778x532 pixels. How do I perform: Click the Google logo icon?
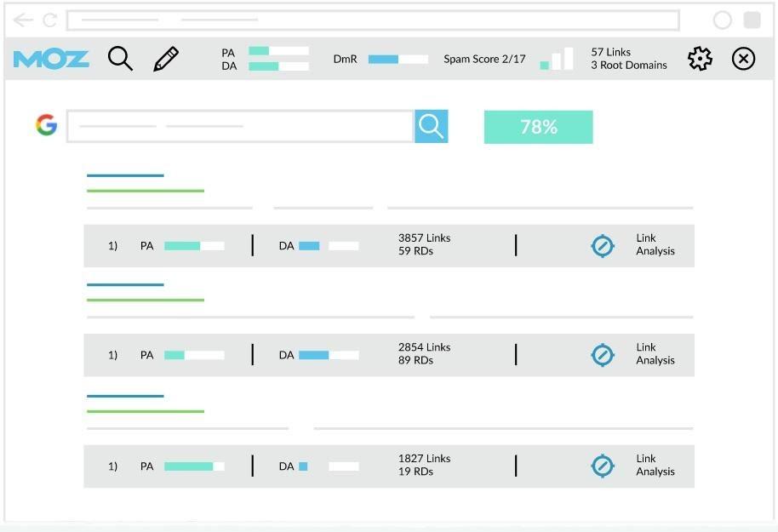[46, 126]
